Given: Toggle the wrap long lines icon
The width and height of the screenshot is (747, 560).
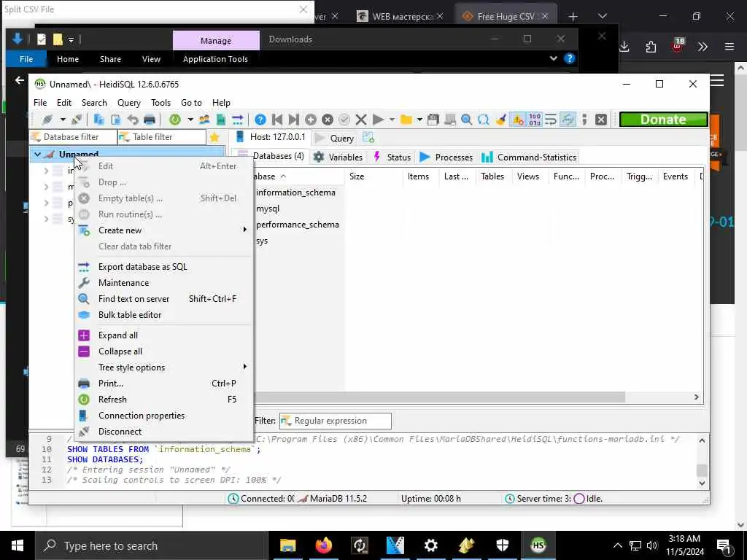Looking at the screenshot, I should (551, 120).
